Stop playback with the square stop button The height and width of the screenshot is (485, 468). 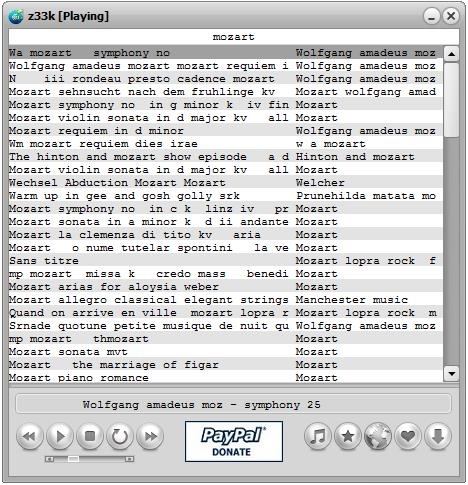(x=90, y=436)
